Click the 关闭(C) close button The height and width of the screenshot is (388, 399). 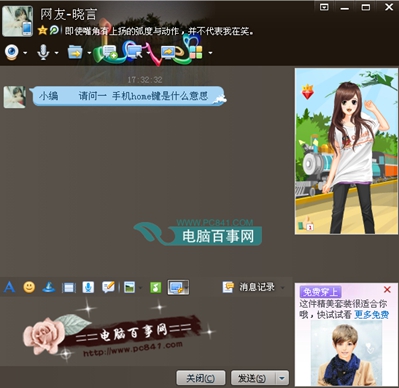click(201, 378)
